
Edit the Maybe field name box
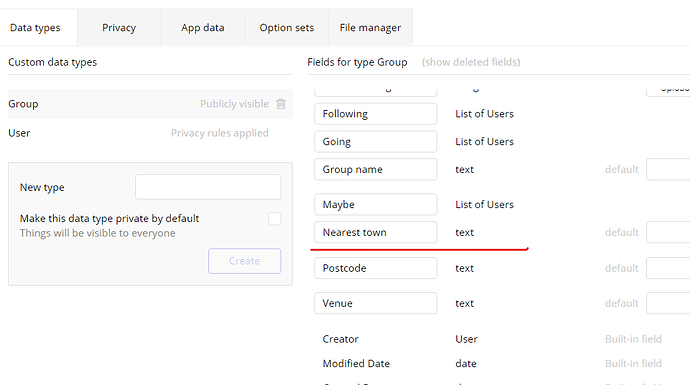tap(375, 205)
